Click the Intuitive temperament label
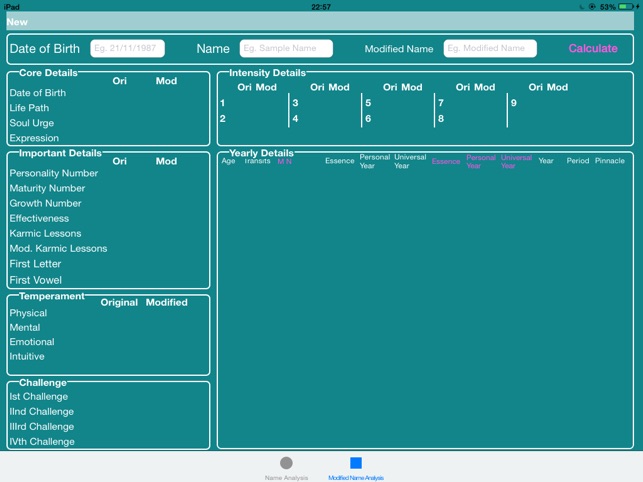 tap(27, 356)
